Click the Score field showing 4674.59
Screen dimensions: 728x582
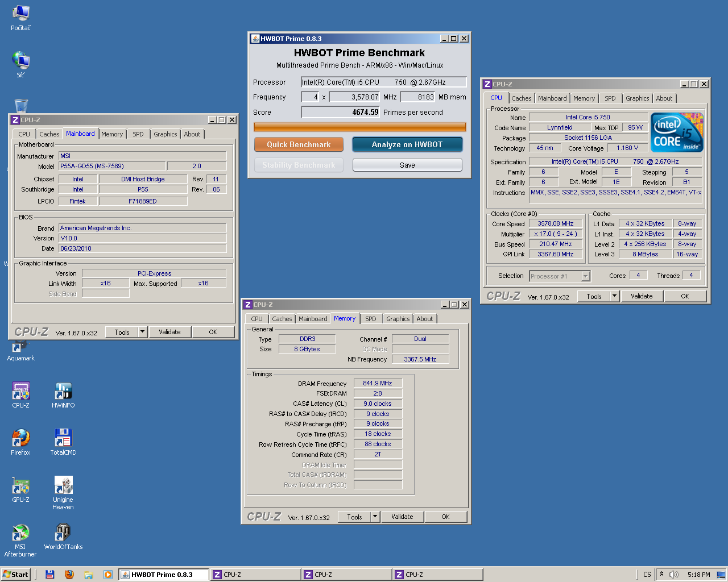point(341,112)
